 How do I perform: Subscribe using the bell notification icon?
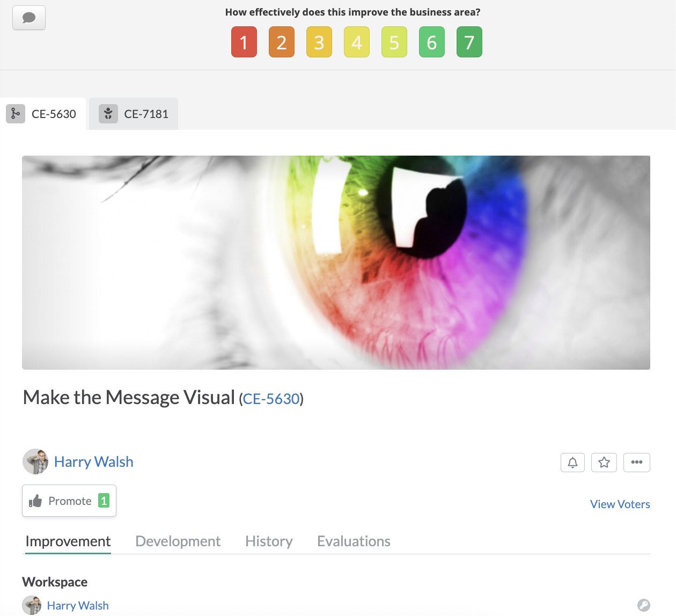click(x=572, y=463)
